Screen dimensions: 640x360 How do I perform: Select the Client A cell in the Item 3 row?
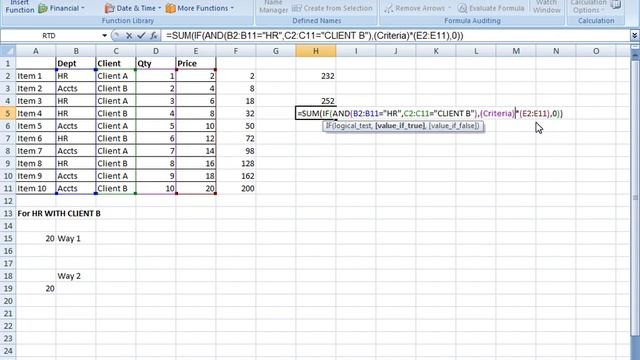pos(116,101)
